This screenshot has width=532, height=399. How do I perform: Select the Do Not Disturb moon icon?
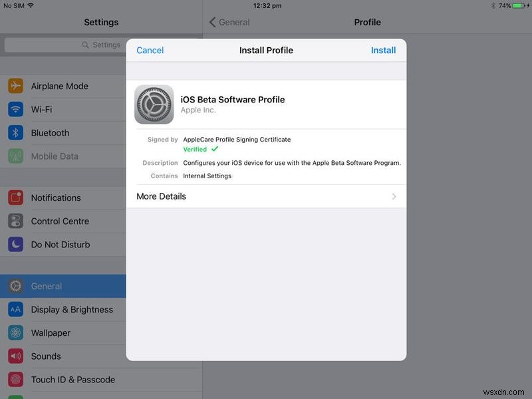[x=16, y=244]
